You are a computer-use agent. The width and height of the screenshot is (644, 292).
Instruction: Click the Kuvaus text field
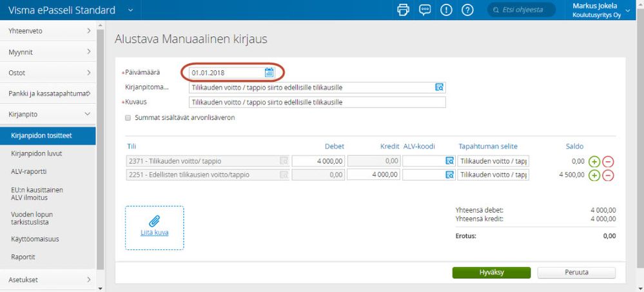(x=317, y=102)
